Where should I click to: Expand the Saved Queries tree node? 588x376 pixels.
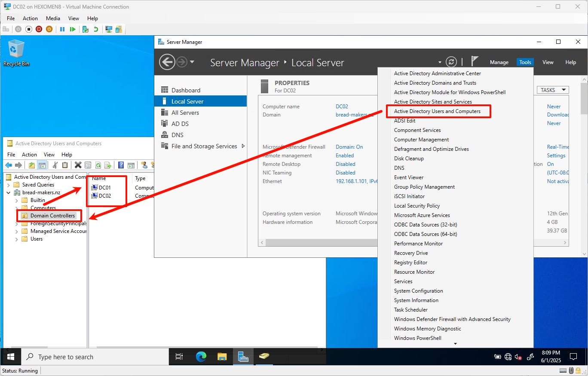click(x=8, y=185)
